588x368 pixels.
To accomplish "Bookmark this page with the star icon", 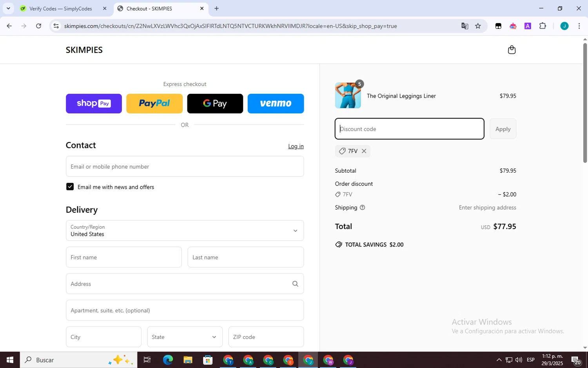I will [478, 26].
